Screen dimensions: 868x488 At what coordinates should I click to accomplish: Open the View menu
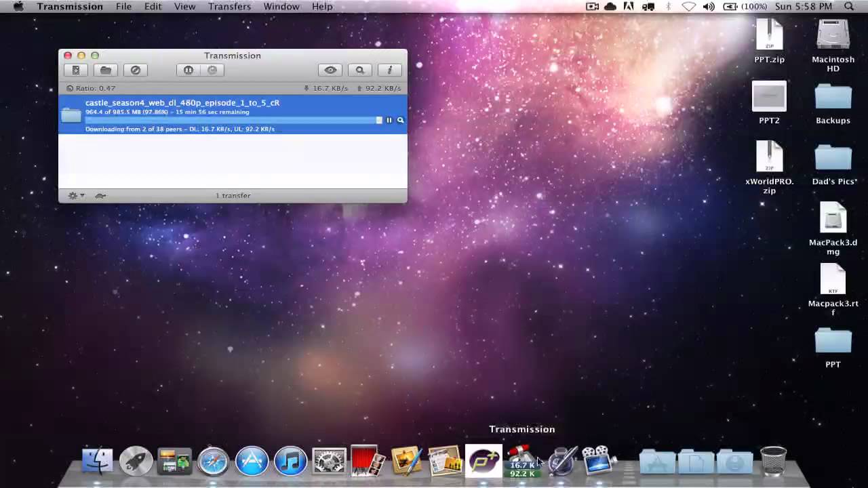184,6
